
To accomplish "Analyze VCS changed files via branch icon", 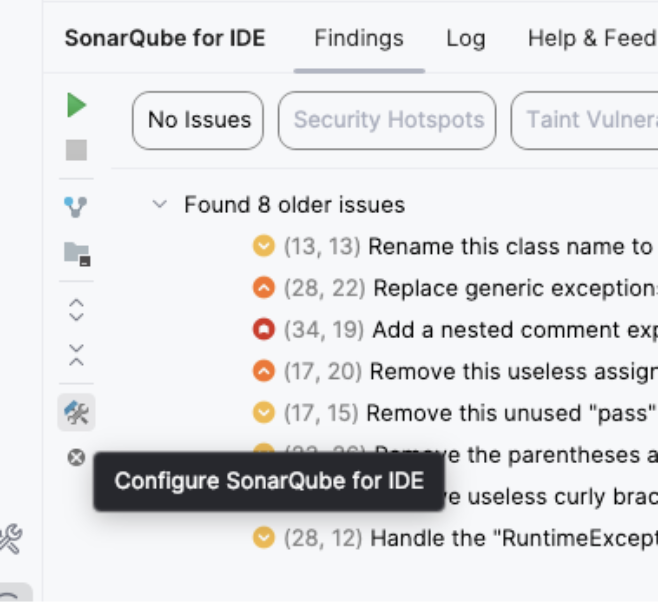I will 76,207.
